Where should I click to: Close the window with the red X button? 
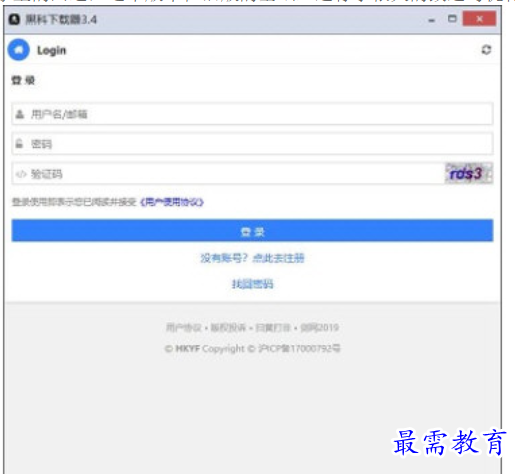point(479,19)
